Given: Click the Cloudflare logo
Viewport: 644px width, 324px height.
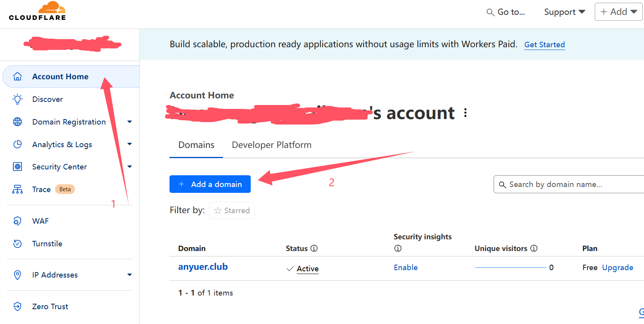Looking at the screenshot, I should pos(37,11).
